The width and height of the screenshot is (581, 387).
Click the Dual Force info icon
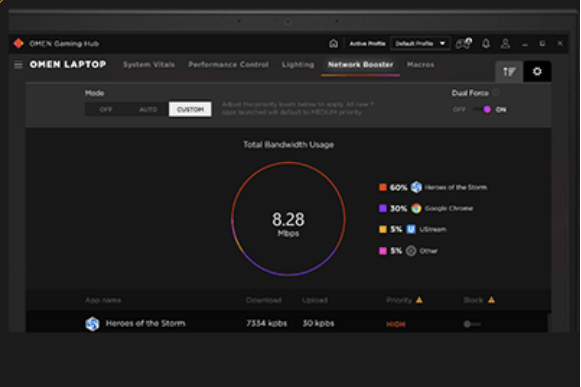tap(496, 93)
